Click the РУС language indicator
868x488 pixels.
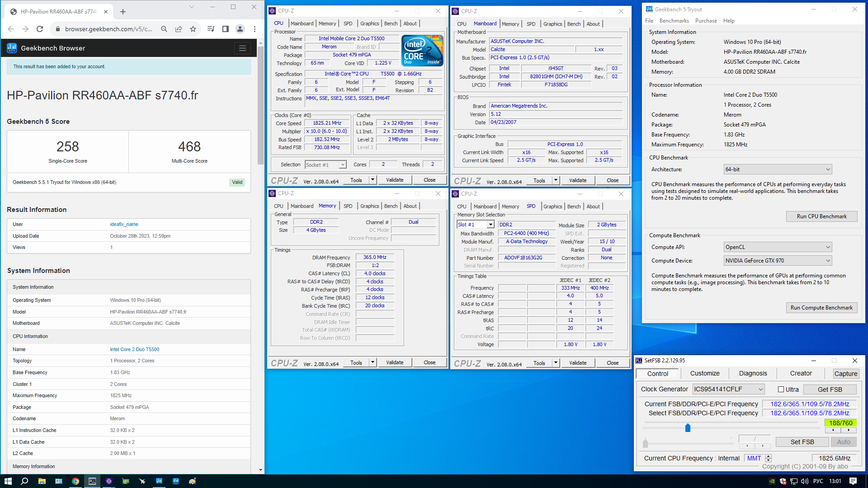pos(818,481)
